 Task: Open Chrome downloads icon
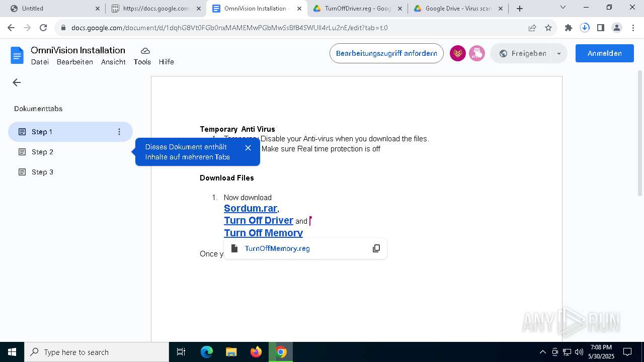tap(585, 28)
